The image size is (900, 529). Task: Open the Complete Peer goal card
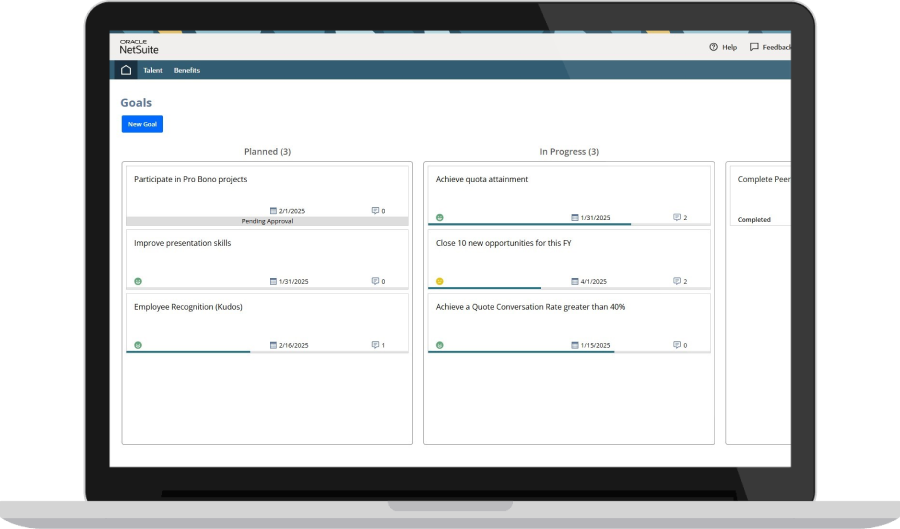pos(763,180)
